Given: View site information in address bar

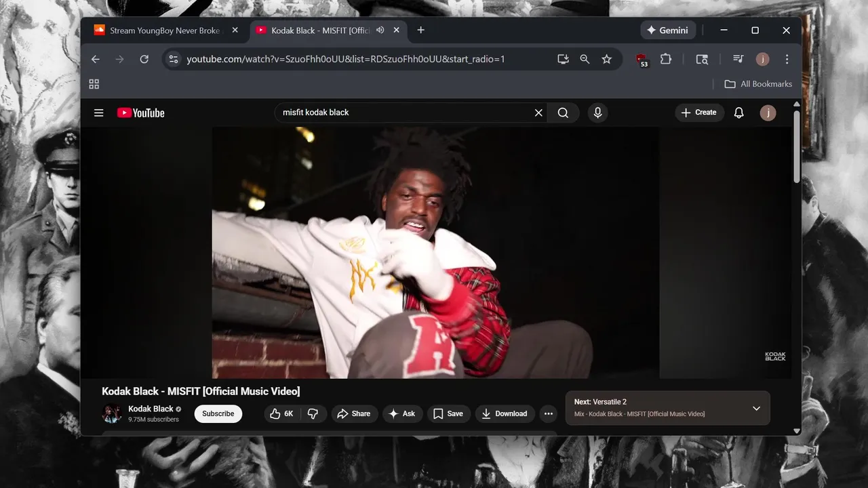Looking at the screenshot, I should pyautogui.click(x=174, y=59).
